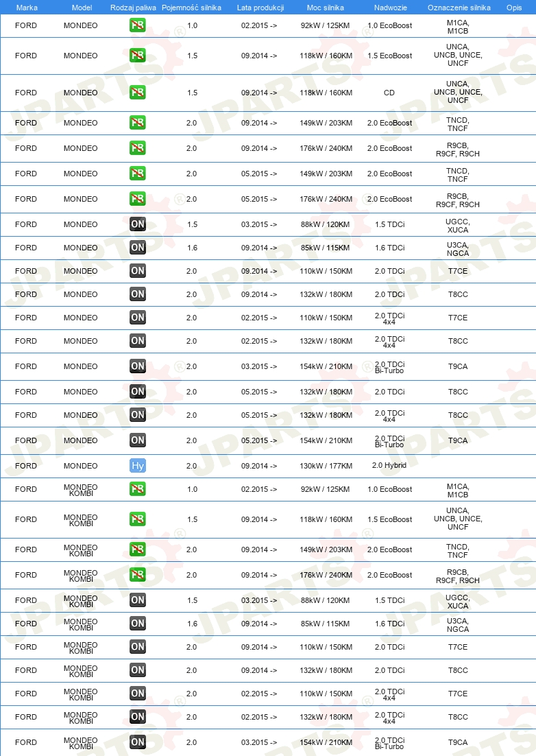The image size is (536, 756).
Task: Click diesel ON icon in 05.2015 132kW 4x4 row
Action: (x=138, y=415)
